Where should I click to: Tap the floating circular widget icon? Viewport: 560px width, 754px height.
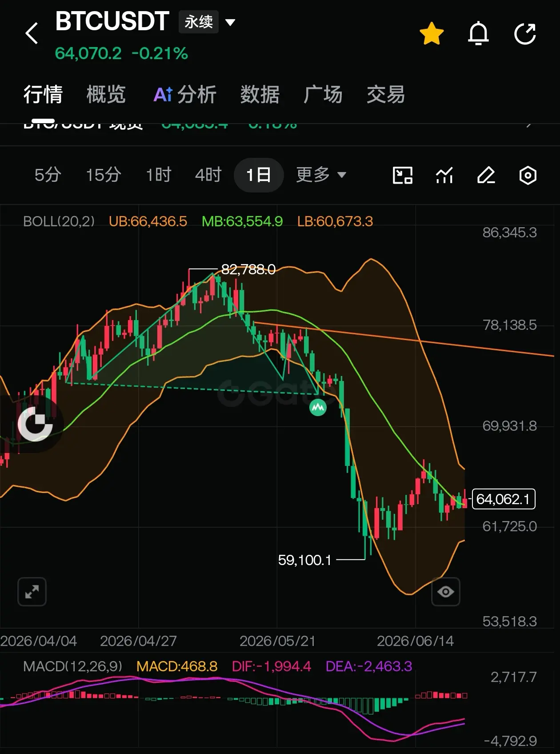[x=36, y=423]
